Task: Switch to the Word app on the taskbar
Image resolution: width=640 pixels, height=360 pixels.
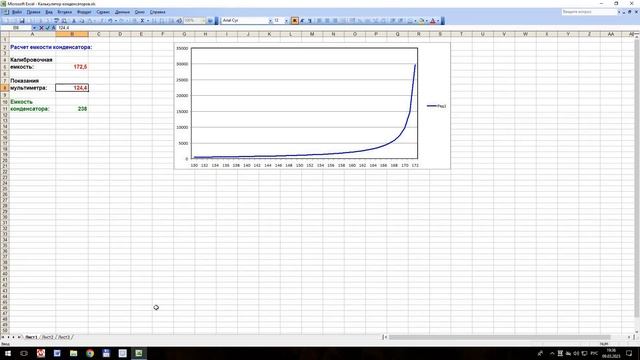Action: [x=57, y=353]
